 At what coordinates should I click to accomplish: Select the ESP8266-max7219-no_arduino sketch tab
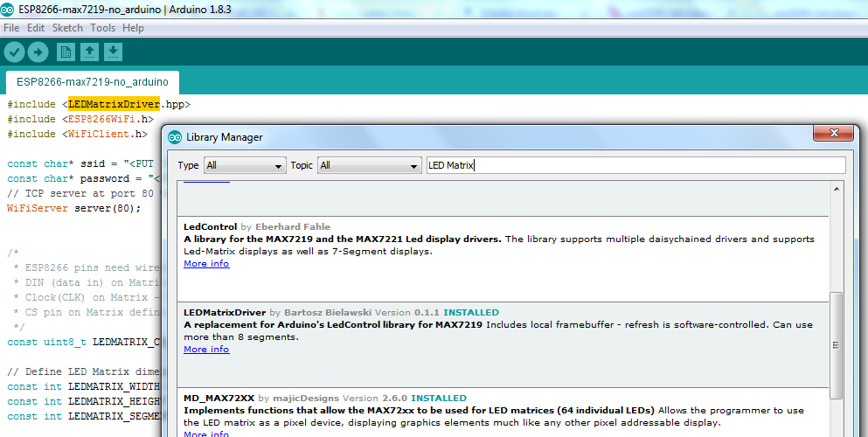tap(93, 82)
